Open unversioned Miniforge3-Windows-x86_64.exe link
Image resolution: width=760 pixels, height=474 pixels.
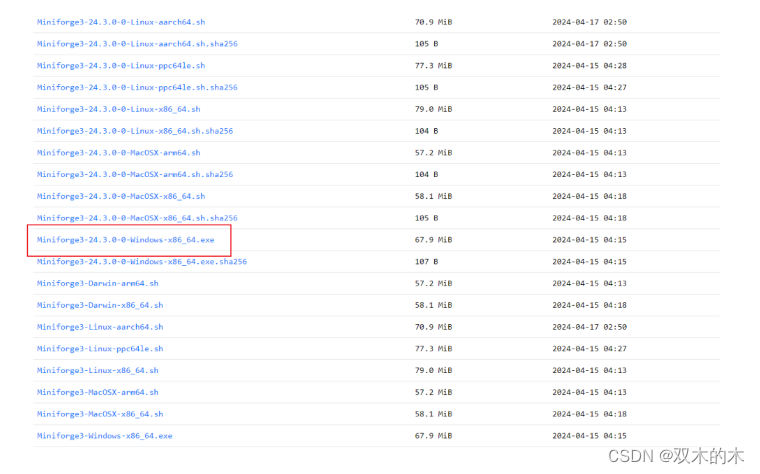(x=105, y=436)
